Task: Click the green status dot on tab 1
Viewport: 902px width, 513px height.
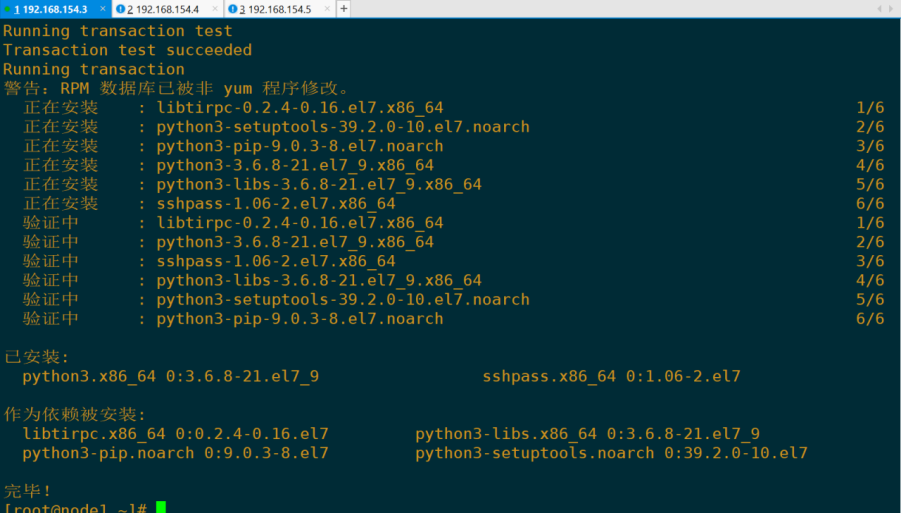Action: pos(7,9)
